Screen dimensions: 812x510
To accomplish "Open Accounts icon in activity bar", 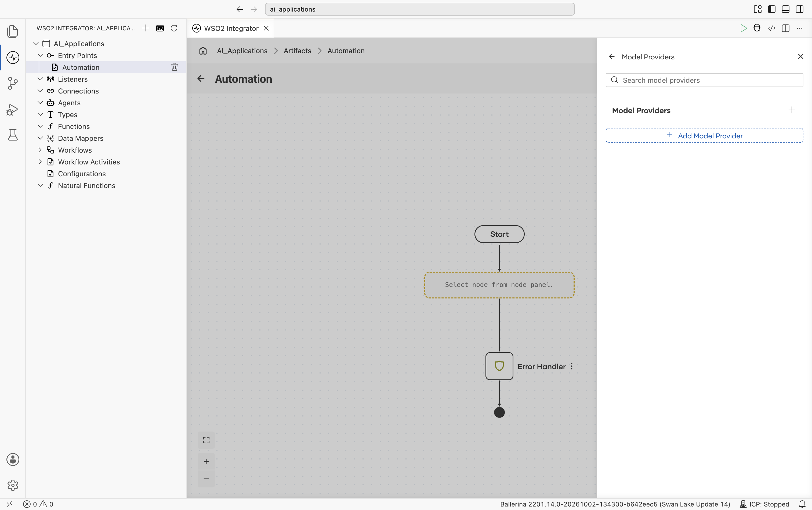I will point(13,459).
